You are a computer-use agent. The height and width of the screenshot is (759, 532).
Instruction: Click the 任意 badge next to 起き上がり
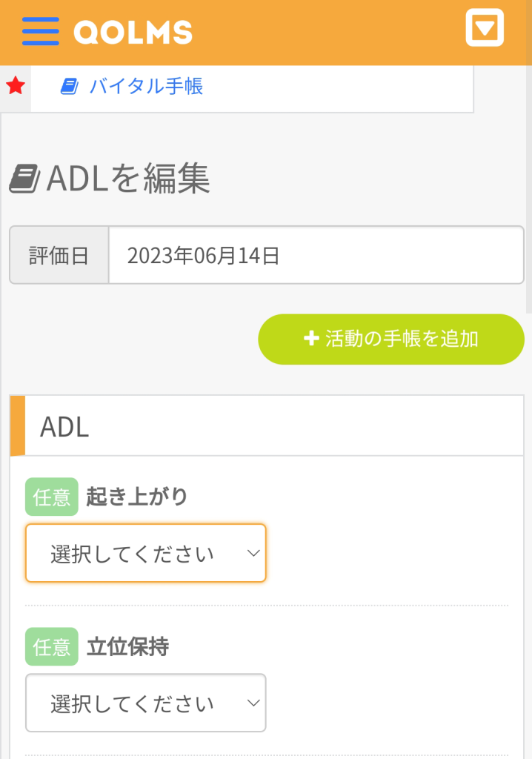tap(52, 497)
